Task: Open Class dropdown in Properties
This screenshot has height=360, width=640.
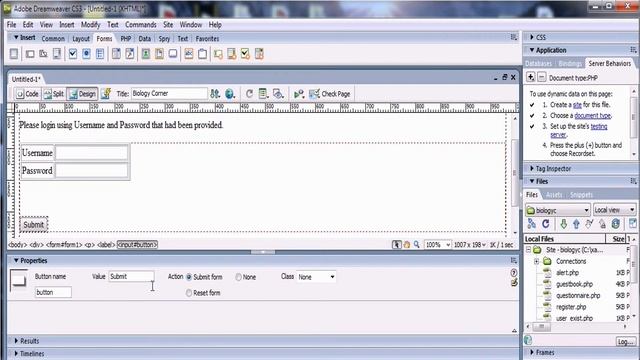Action: [316, 277]
